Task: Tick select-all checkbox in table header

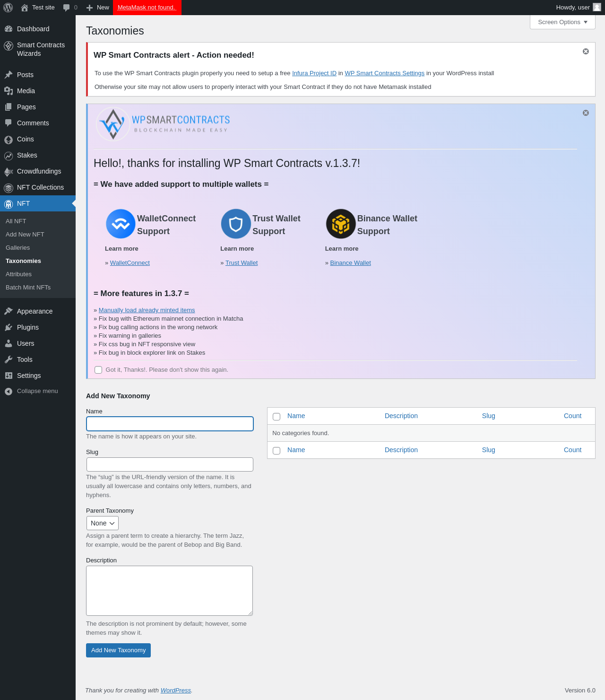Action: click(277, 417)
